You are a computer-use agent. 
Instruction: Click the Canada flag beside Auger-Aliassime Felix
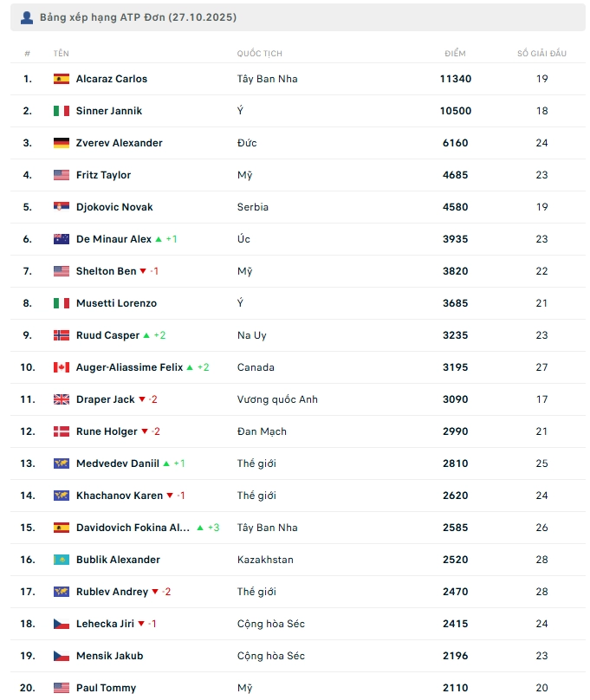coord(62,367)
